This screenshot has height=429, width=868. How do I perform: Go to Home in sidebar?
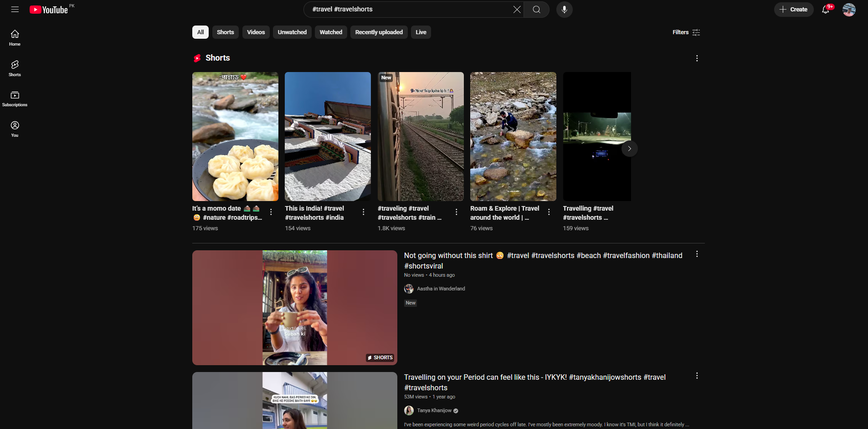(x=15, y=38)
